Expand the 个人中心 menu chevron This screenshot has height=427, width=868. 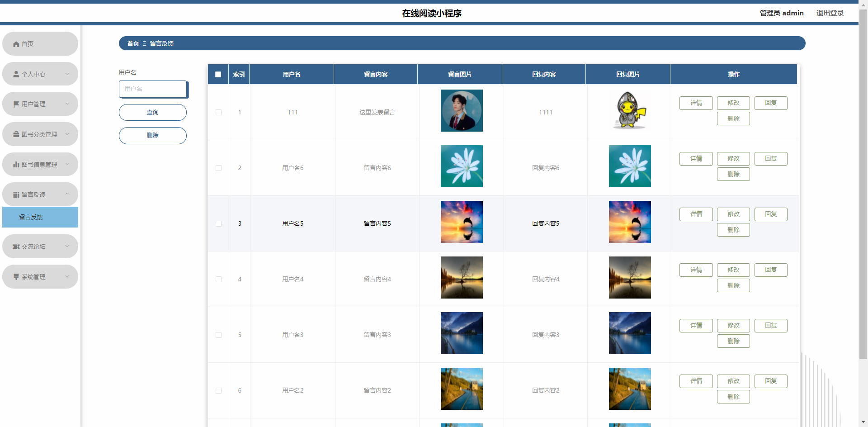(x=67, y=74)
